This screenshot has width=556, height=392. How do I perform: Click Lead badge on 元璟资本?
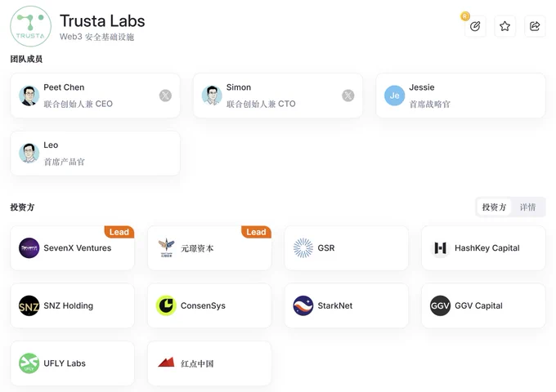(x=256, y=232)
